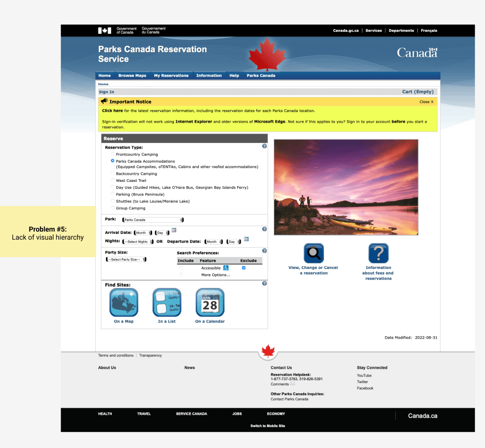Check the Include Accessible checkbox
The height and width of the screenshot is (448, 485).
point(181,268)
